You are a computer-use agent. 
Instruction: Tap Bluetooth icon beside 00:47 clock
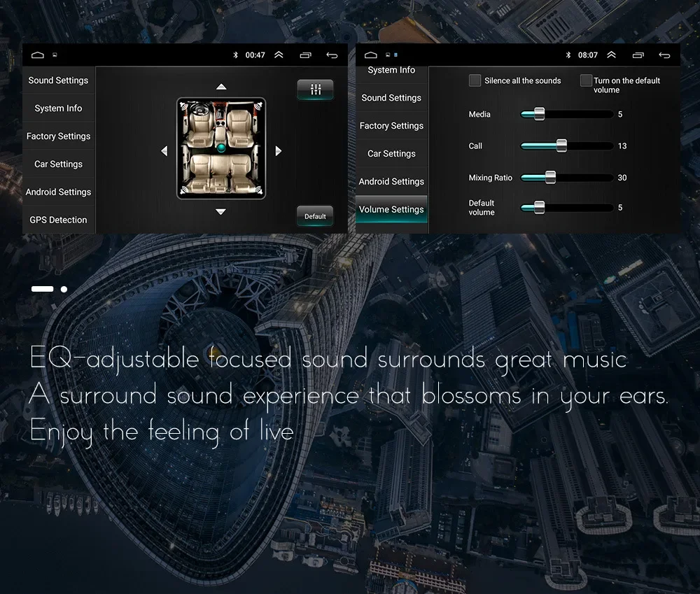[x=235, y=55]
